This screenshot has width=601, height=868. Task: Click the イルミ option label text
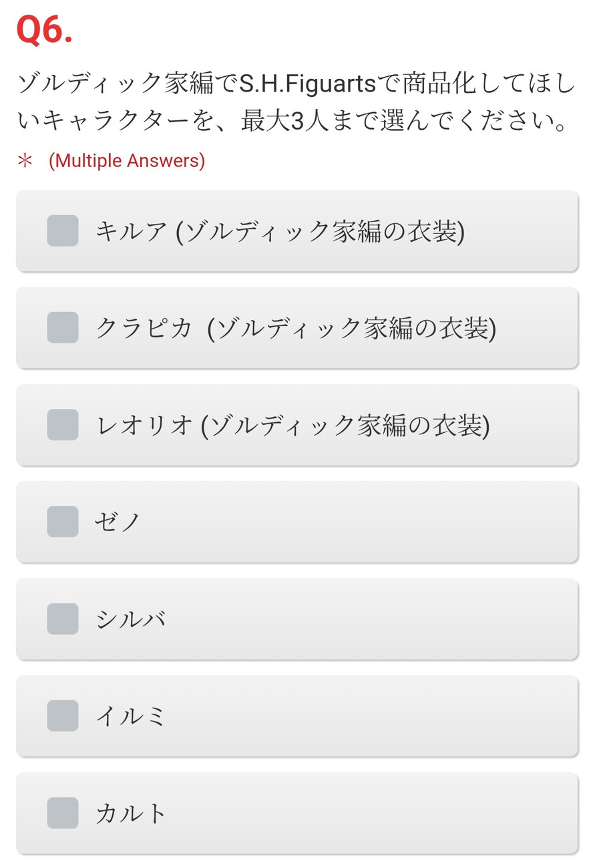tap(130, 716)
